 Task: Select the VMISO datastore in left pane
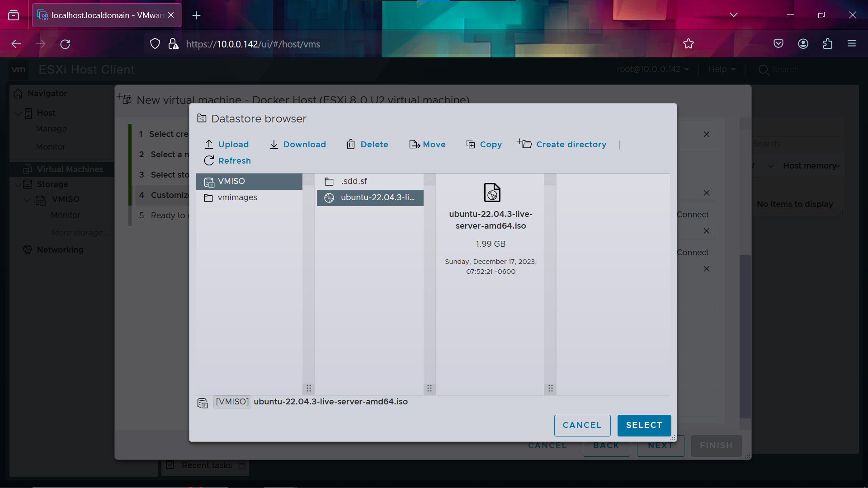249,181
